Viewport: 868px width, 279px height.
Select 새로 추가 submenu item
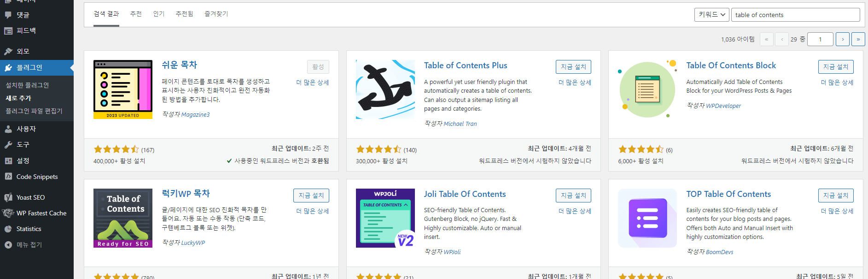(x=18, y=98)
